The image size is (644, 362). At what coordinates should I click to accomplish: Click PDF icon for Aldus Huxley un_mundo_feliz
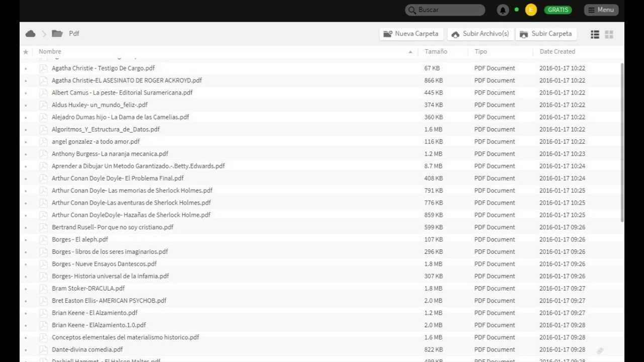[43, 105]
